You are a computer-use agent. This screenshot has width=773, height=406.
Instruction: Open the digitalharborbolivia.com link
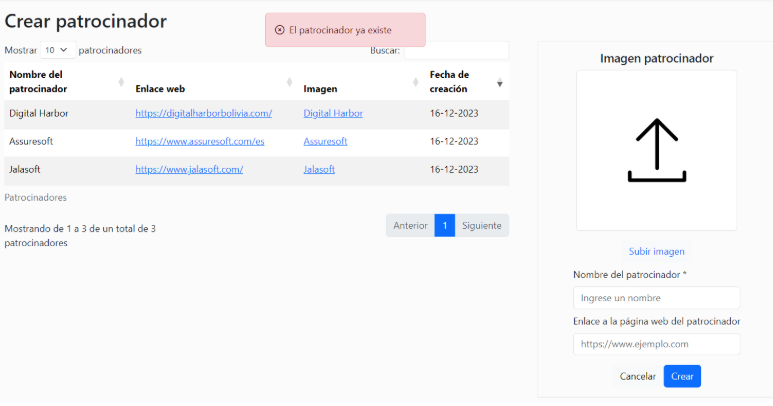coord(203,113)
